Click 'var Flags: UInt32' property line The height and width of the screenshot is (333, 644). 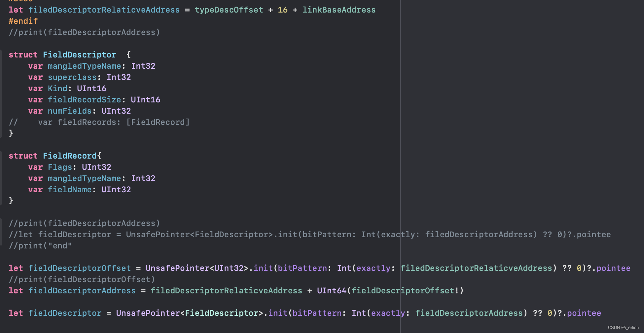[x=70, y=167]
